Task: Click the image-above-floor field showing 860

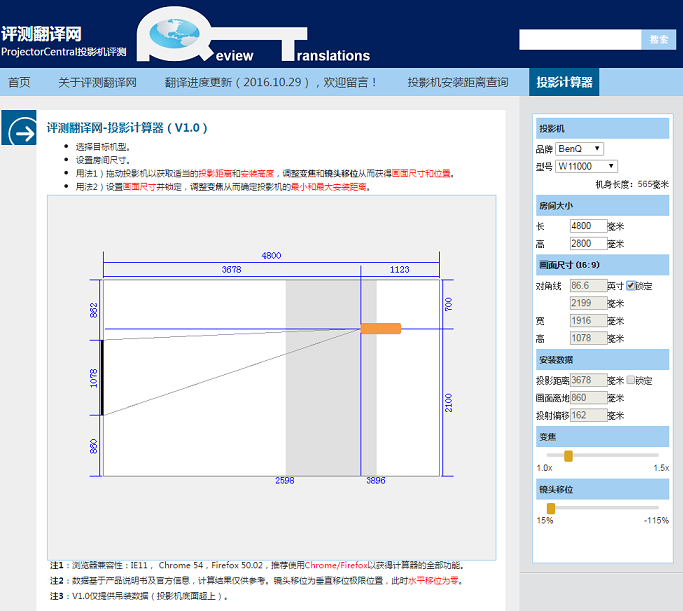Action: (588, 398)
